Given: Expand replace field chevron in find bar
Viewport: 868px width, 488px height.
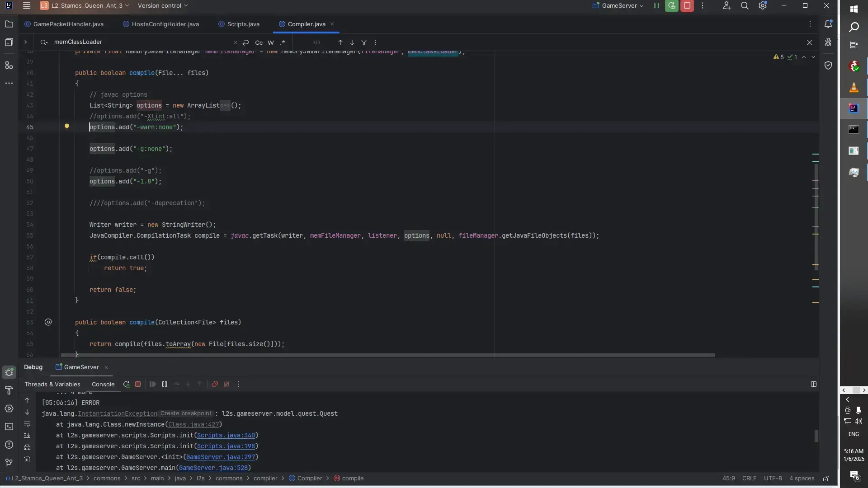Looking at the screenshot, I should (x=25, y=42).
